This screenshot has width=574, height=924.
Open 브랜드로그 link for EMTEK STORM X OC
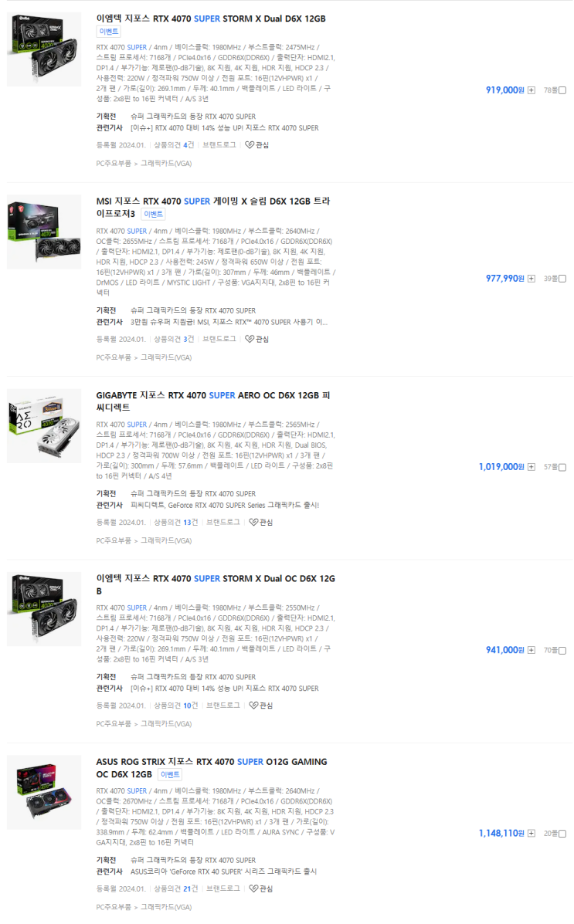click(223, 706)
